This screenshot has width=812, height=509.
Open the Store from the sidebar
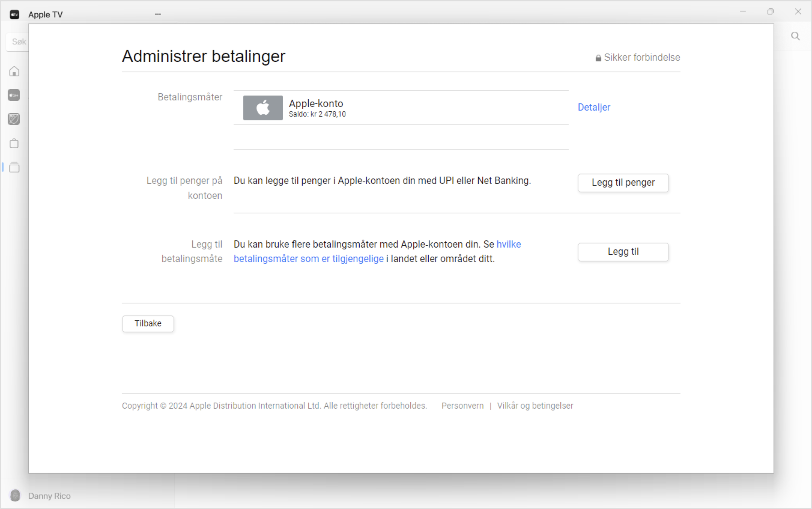tap(14, 143)
